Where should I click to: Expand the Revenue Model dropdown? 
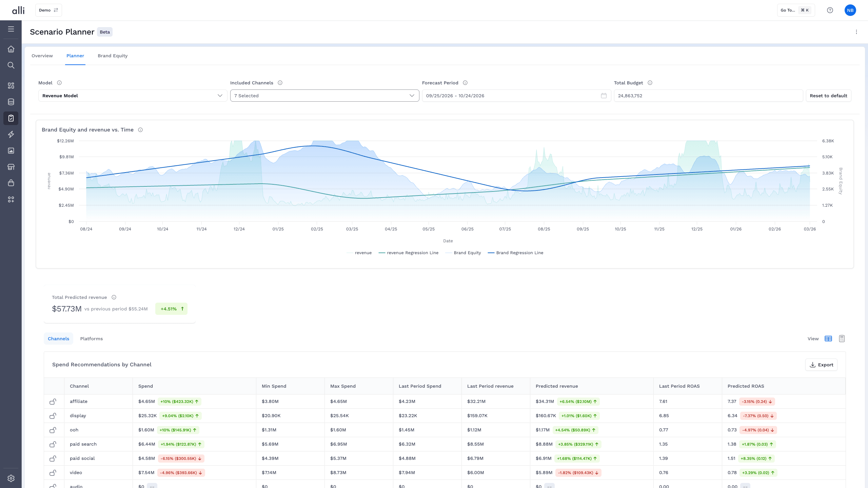(133, 96)
